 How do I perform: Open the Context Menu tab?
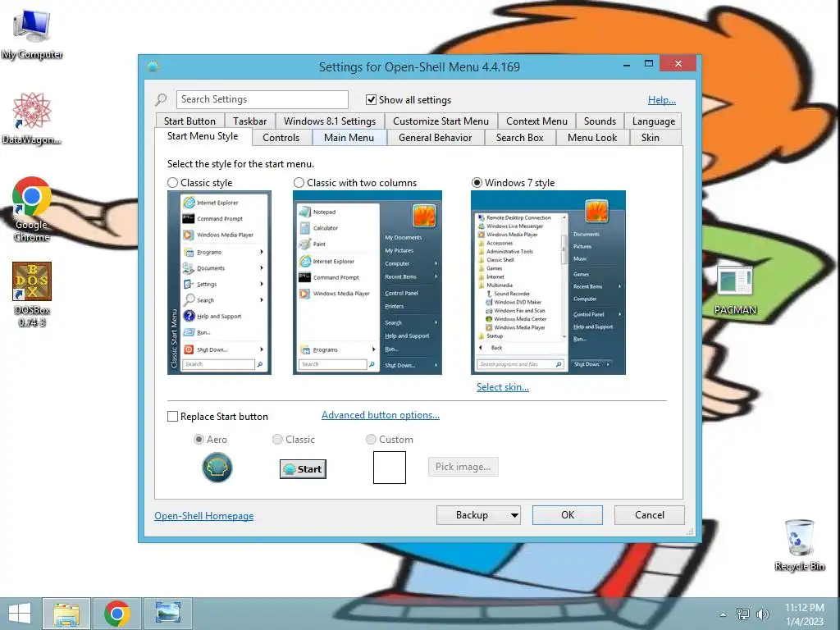[x=536, y=121]
